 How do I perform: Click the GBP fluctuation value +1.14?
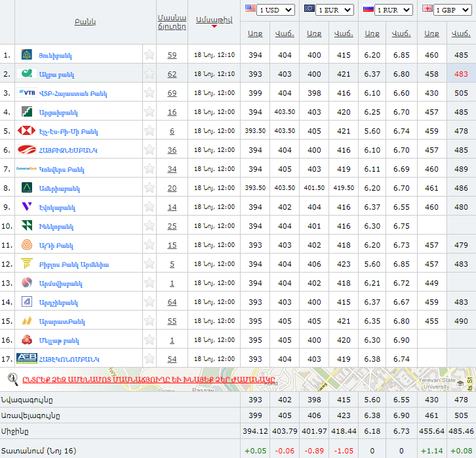(431, 451)
